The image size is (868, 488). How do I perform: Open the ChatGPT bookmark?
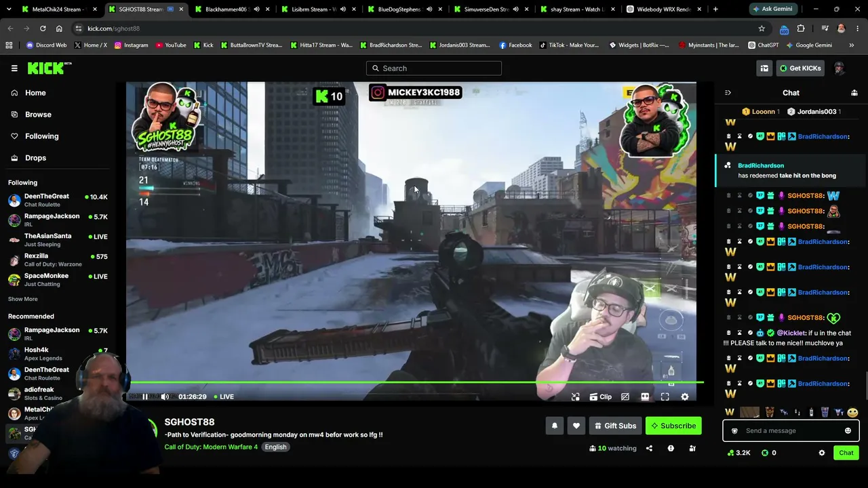(764, 45)
